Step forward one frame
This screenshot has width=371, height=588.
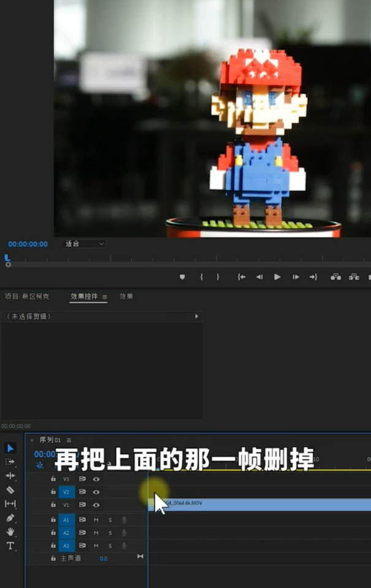coord(296,277)
